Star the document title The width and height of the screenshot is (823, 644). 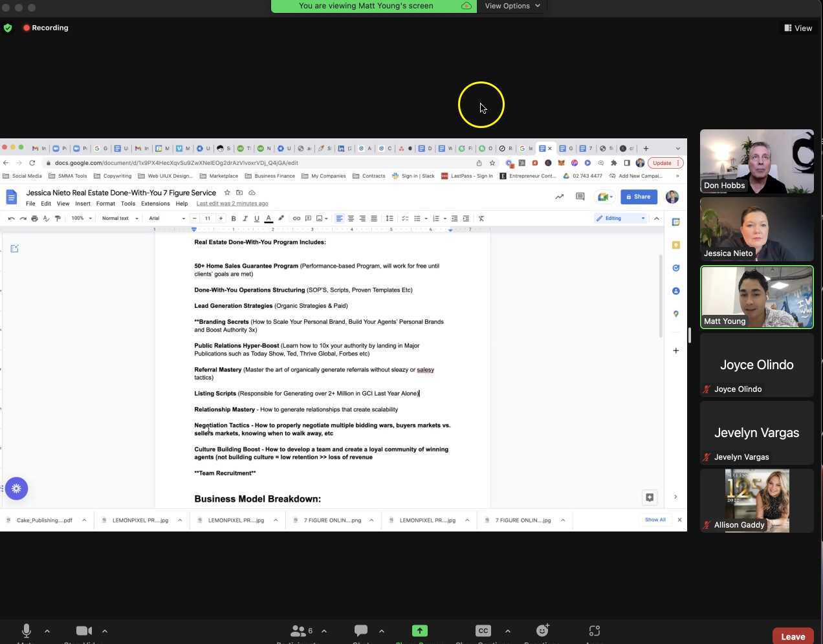point(227,193)
